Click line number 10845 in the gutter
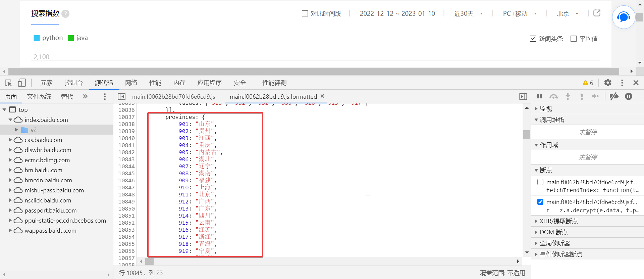This screenshot has width=644, height=279. click(126, 173)
